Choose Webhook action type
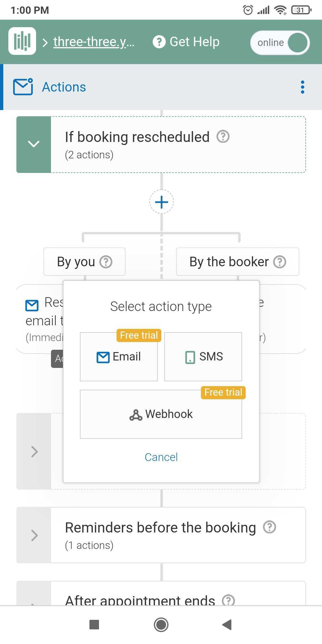Screen dimensions: 322x644 pyautogui.click(x=161, y=414)
